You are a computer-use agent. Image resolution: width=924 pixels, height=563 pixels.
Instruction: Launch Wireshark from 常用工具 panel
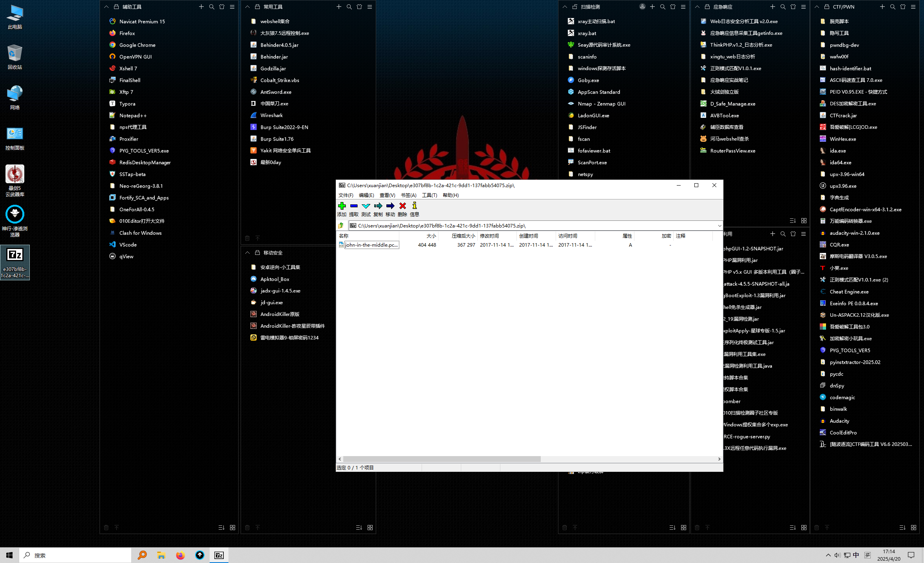pyautogui.click(x=271, y=115)
